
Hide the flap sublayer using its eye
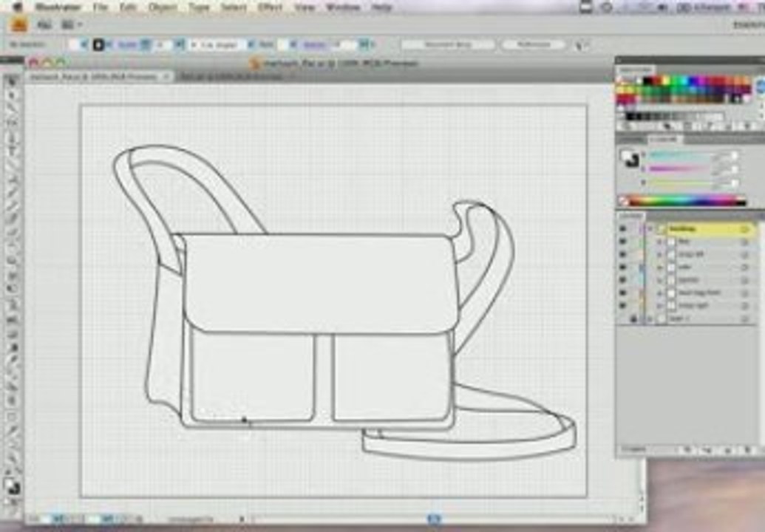coord(622,242)
